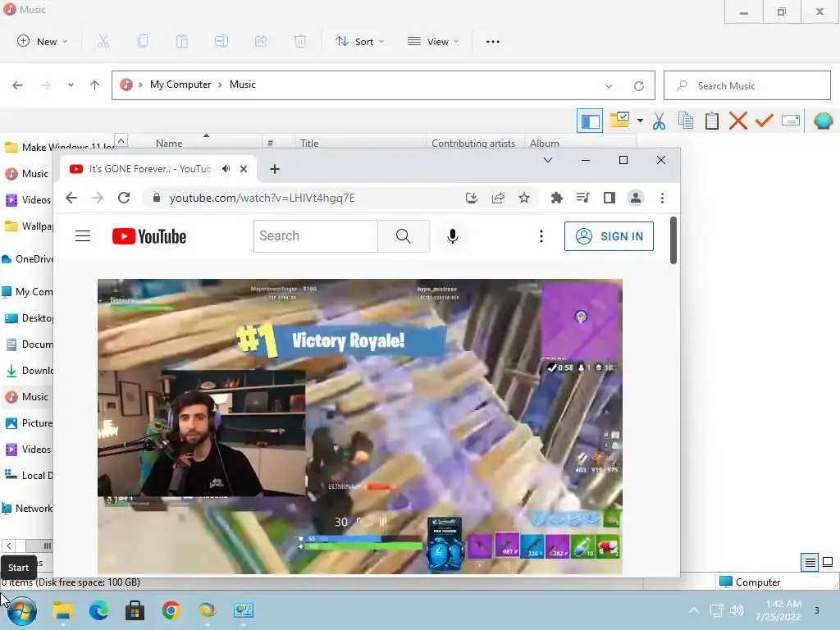Open the New item dropdown
Screen dimensions: 840x630
[43, 41]
